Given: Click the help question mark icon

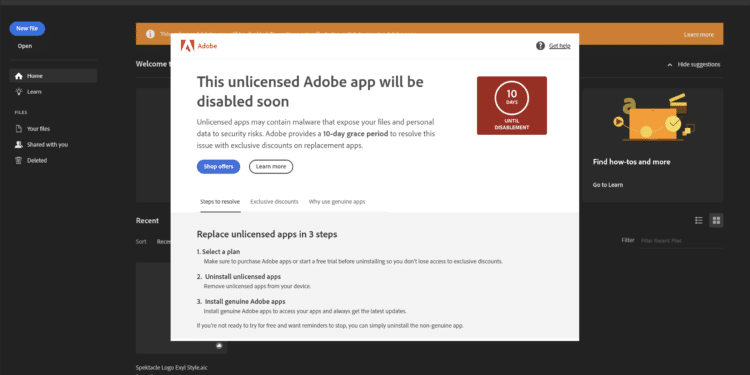Looking at the screenshot, I should click(x=540, y=46).
